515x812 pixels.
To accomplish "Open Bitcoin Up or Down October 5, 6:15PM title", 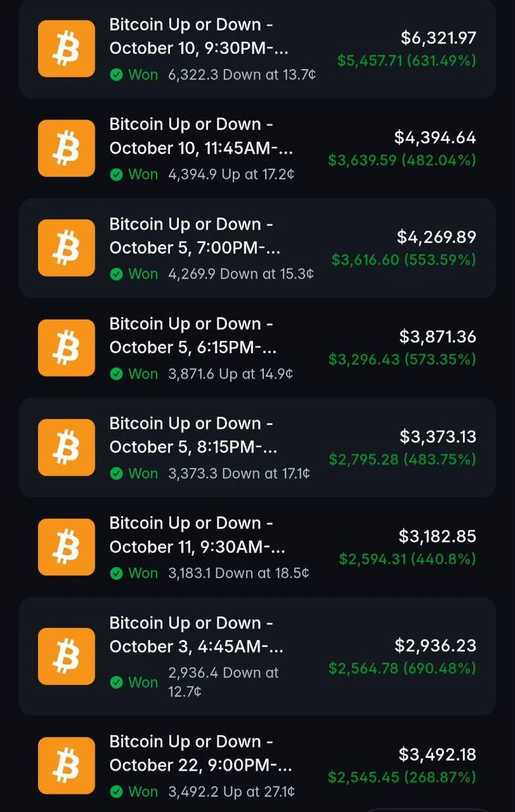I will (193, 336).
